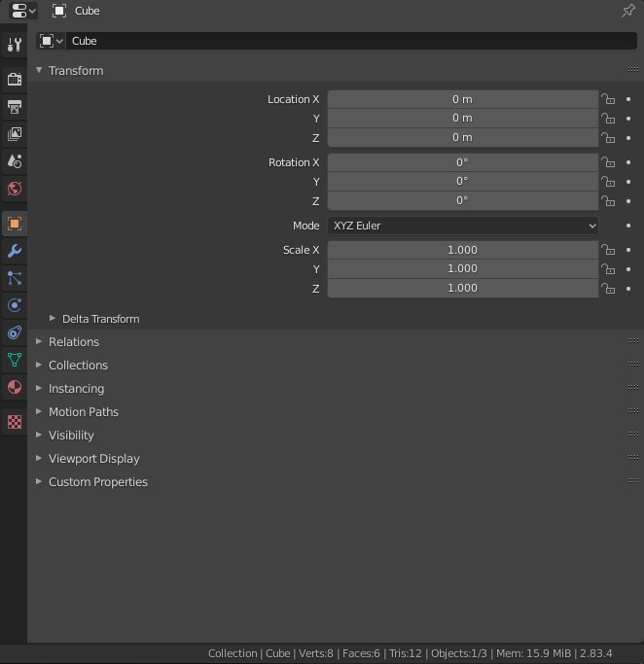Click the Scale Y value field
The width and height of the screenshot is (644, 664).
(x=463, y=269)
